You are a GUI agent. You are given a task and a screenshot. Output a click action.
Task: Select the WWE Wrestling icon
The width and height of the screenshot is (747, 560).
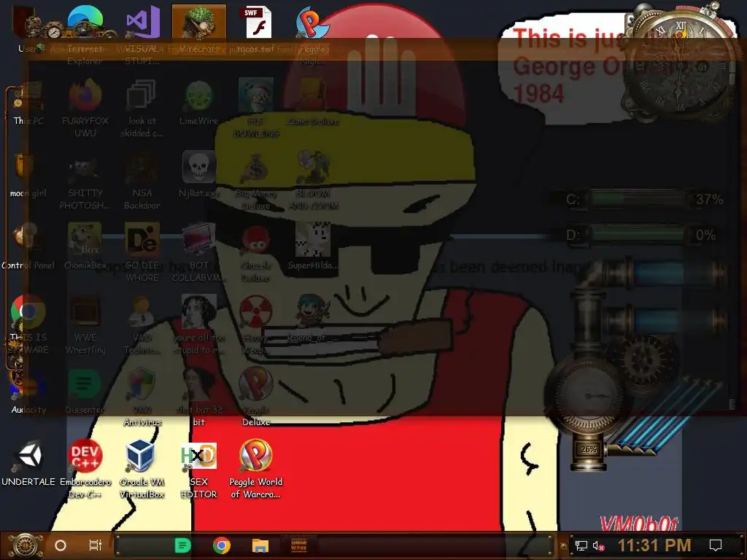pyautogui.click(x=85, y=324)
